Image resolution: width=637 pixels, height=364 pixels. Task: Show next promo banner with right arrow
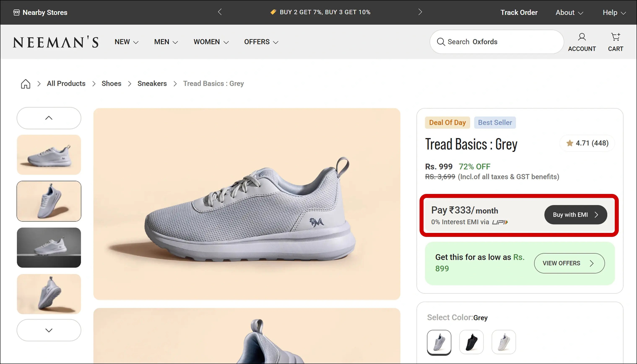(420, 12)
